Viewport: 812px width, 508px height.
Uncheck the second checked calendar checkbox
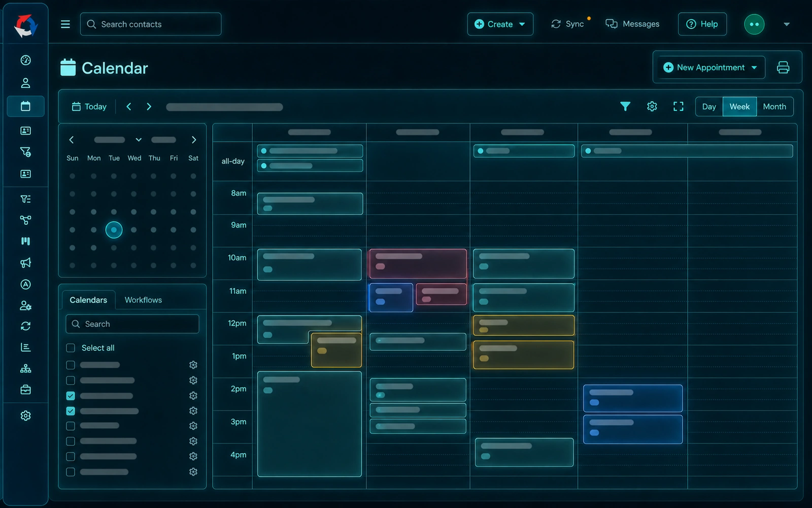pyautogui.click(x=71, y=411)
